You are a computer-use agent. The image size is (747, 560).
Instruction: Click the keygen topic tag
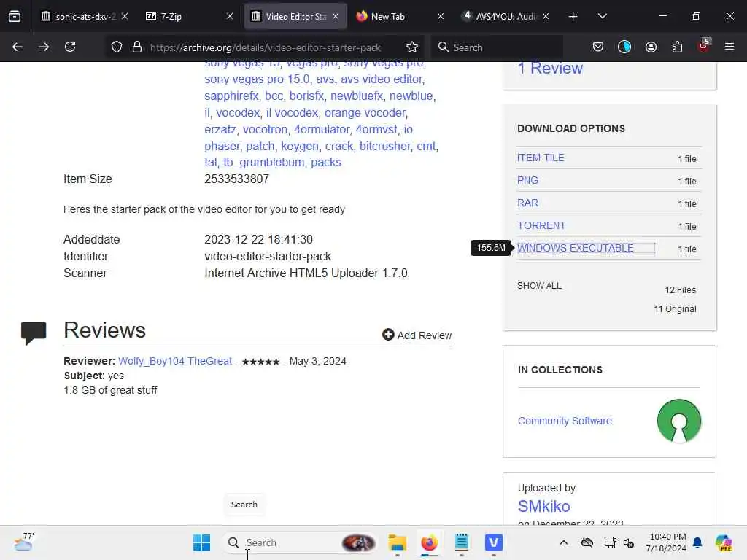pos(299,146)
